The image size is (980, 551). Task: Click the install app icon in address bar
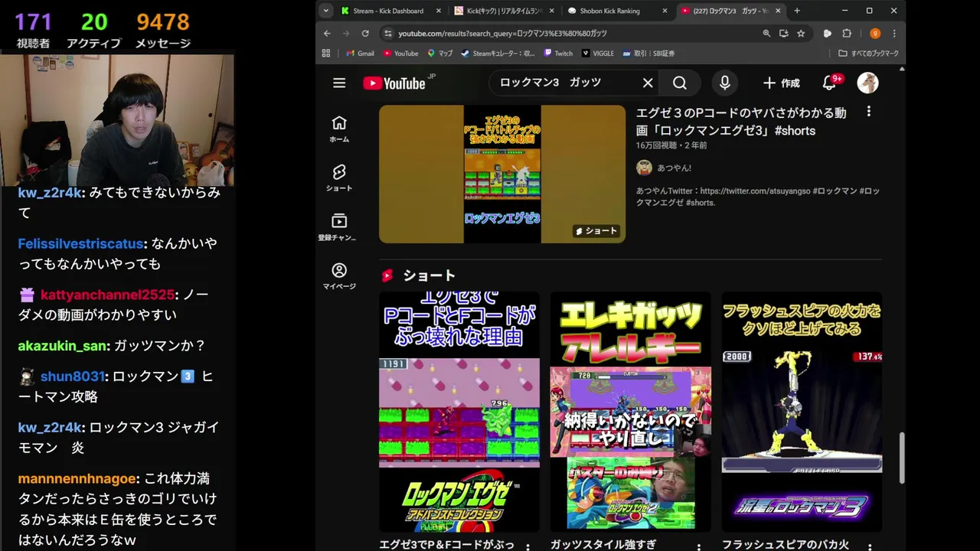pyautogui.click(x=783, y=34)
